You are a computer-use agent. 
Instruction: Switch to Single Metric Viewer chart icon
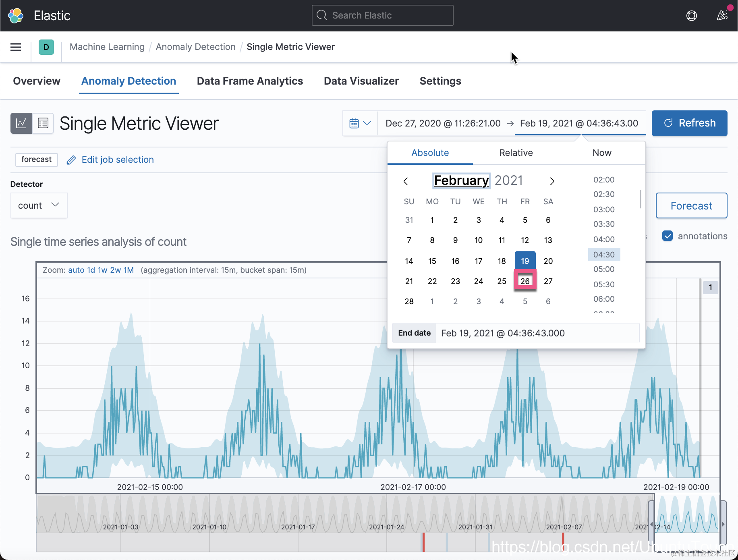tap(21, 123)
